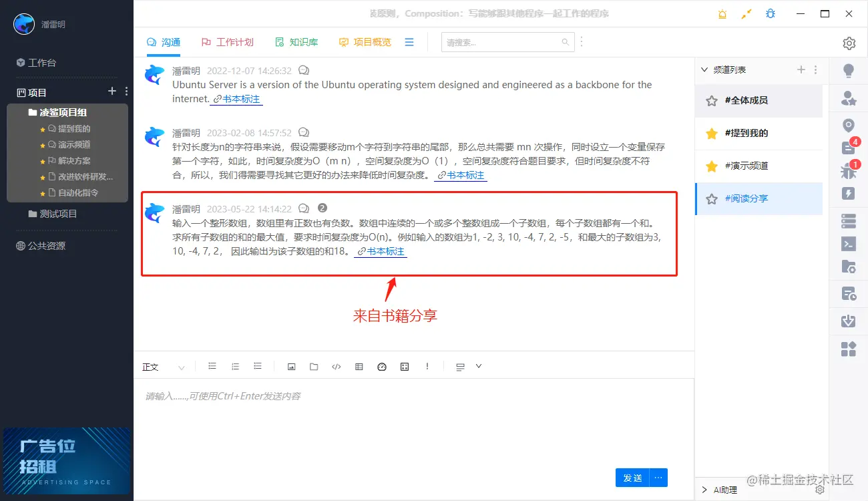This screenshot has height=501, width=868.
Task: Click the 请搜索 search box
Action: pyautogui.click(x=507, y=42)
